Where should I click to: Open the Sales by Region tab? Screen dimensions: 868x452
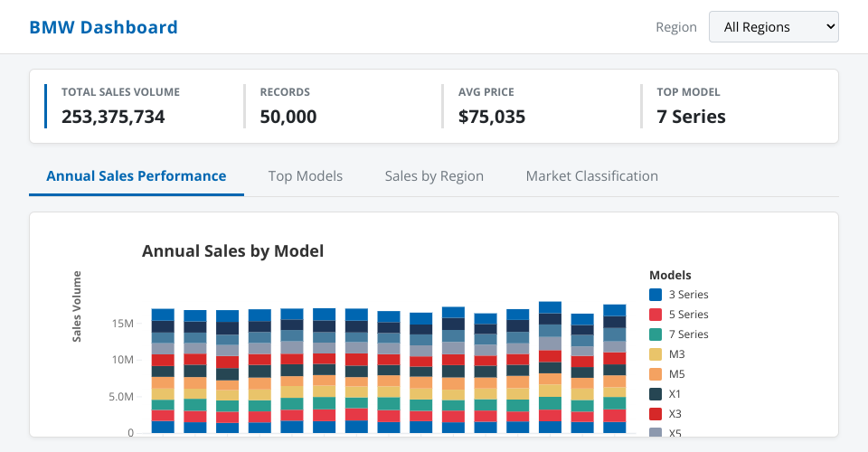(434, 176)
